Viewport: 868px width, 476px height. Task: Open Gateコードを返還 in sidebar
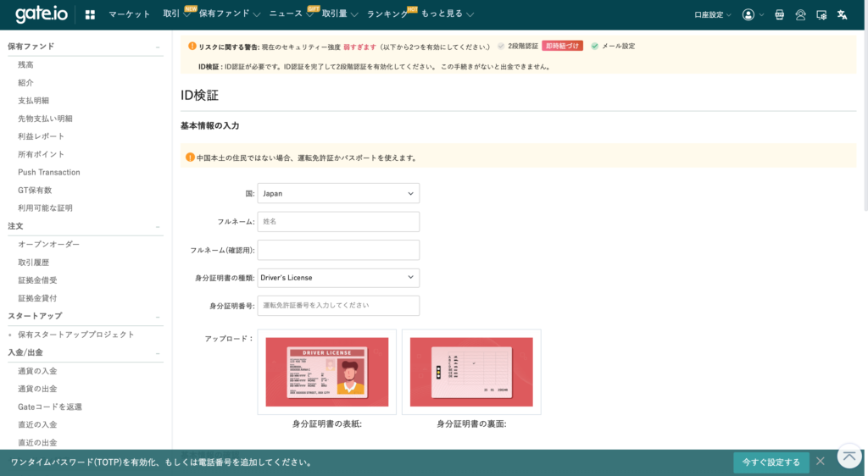click(x=50, y=407)
